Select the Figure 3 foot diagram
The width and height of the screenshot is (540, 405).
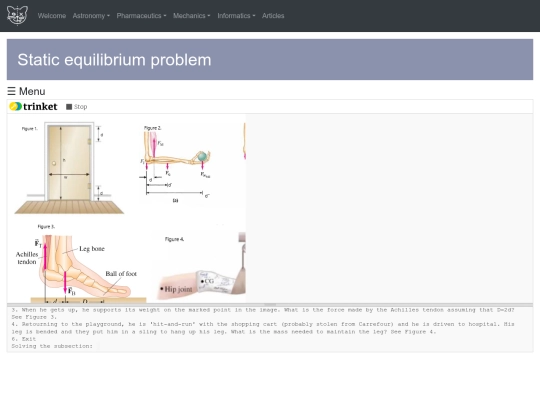[x=81, y=263]
